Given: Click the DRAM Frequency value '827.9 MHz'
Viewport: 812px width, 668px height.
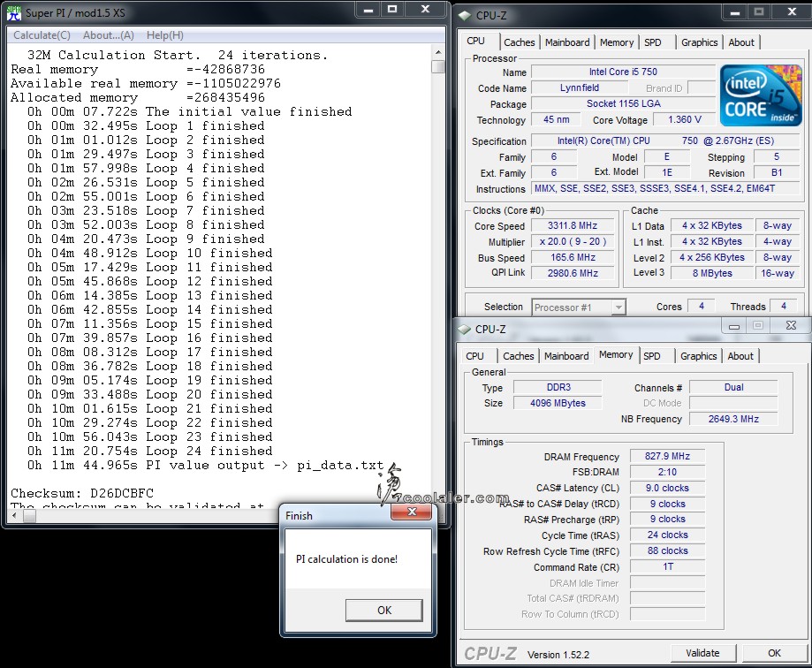Looking at the screenshot, I should click(667, 456).
